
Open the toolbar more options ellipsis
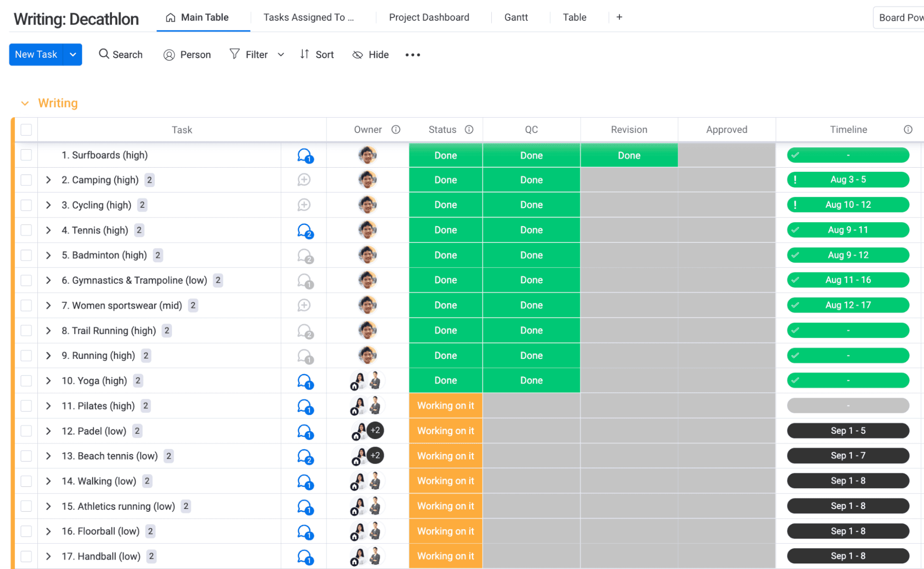pyautogui.click(x=412, y=55)
